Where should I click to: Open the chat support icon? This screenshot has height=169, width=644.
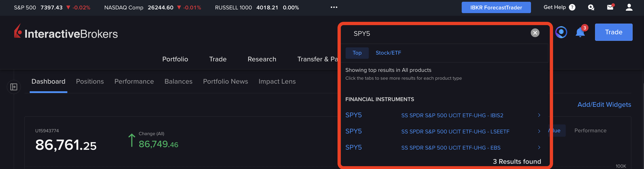point(591,7)
